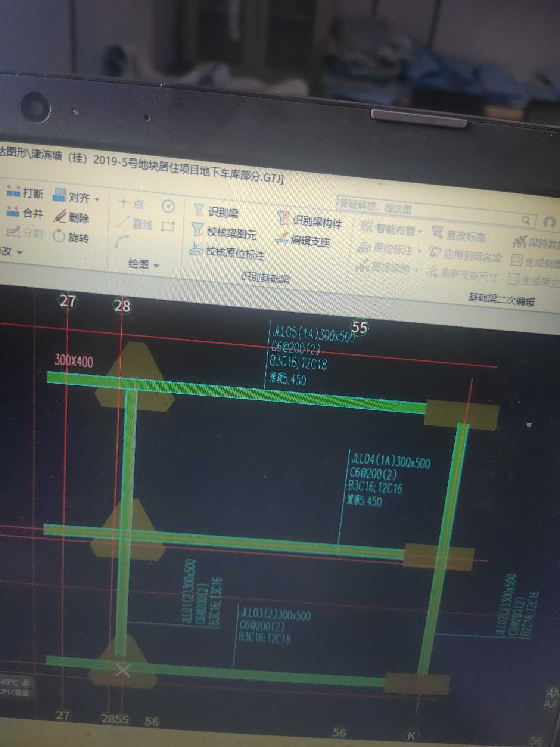Click the 合并 (merge) tool icon
This screenshot has width=560, height=747.
click(13, 211)
